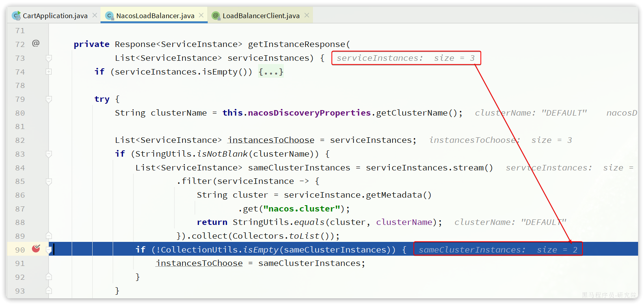Viewport: 644px width, 305px height.
Task: Click line number 80 in the gutter
Action: [x=20, y=113]
